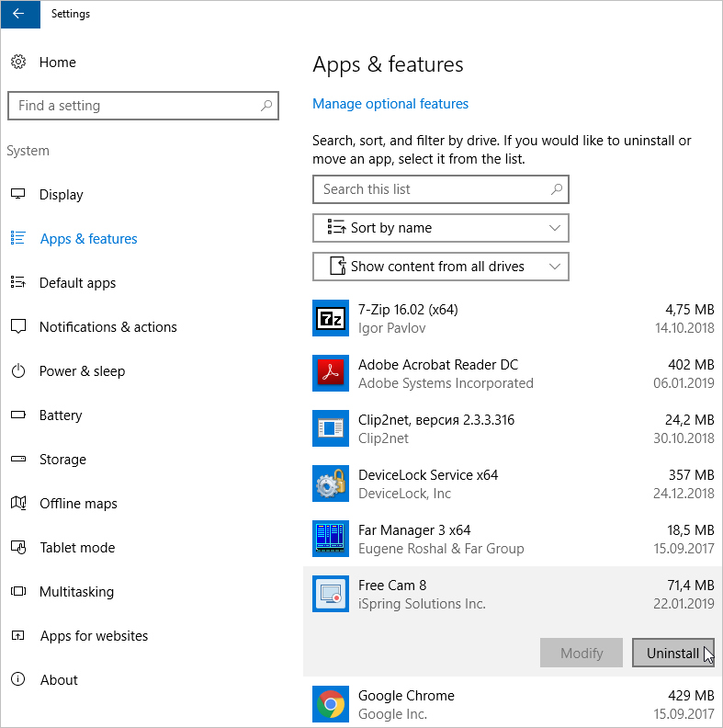The image size is (723, 728).
Task: Open the Sort by name dropdown
Action: tap(441, 228)
